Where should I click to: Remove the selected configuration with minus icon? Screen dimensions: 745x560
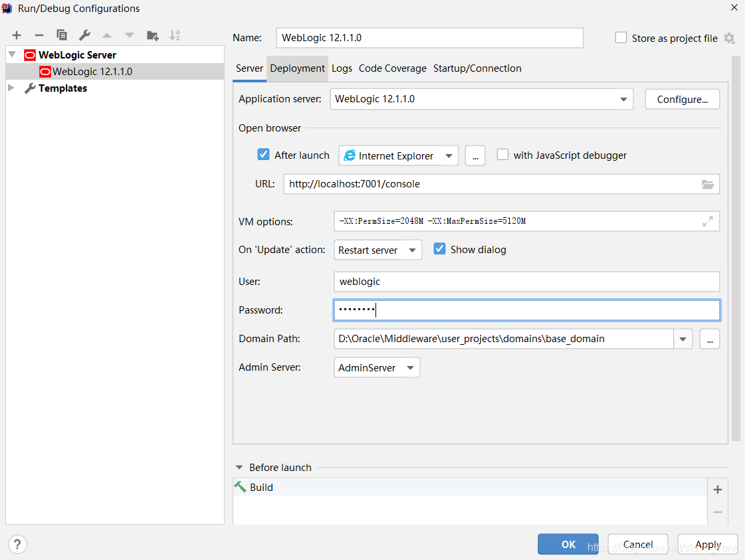(39, 35)
